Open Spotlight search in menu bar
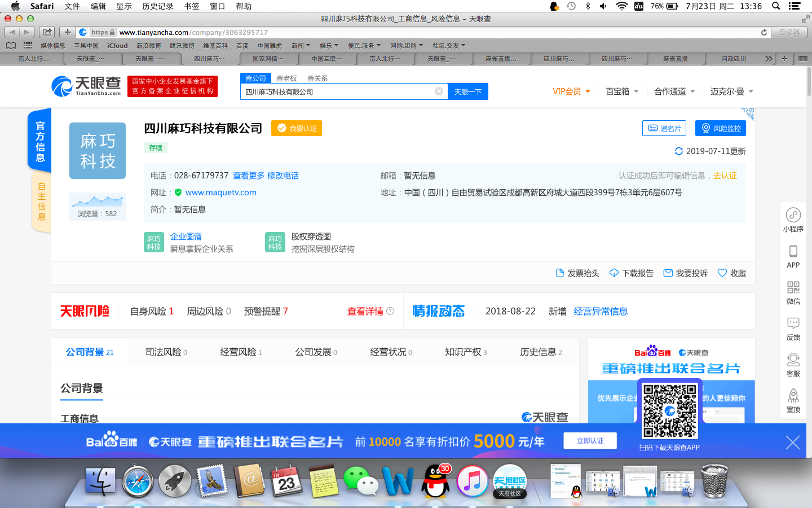 [x=776, y=6]
